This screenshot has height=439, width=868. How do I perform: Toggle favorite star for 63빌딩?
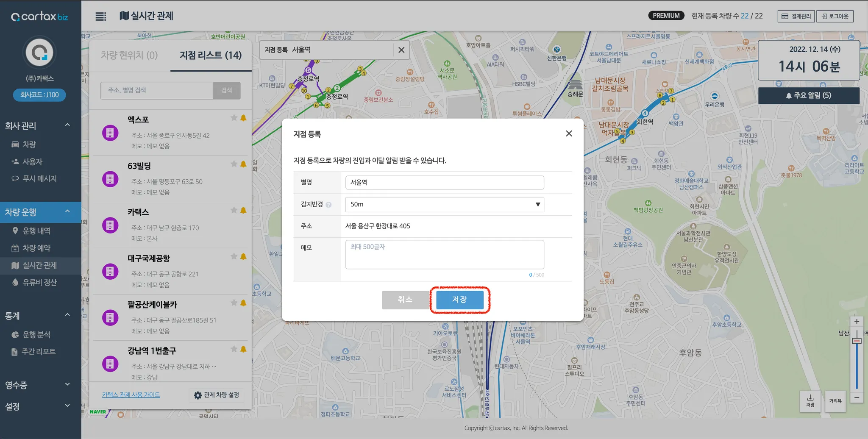tap(234, 164)
